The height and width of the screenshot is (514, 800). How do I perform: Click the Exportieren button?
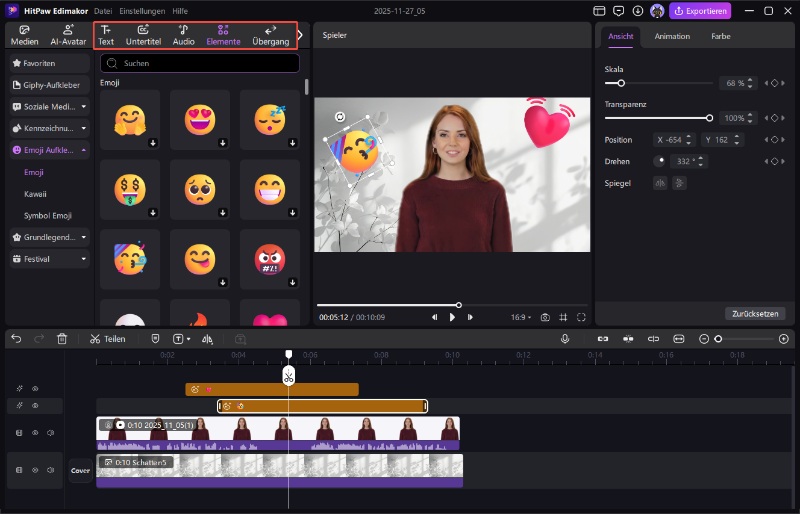click(700, 11)
